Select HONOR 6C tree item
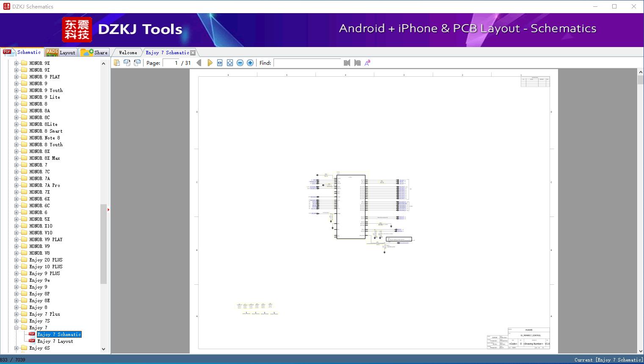 click(x=39, y=206)
